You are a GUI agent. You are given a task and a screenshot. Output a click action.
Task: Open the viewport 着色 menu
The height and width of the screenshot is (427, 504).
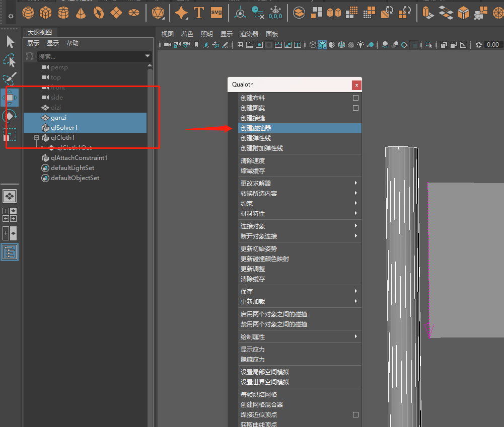(187, 34)
